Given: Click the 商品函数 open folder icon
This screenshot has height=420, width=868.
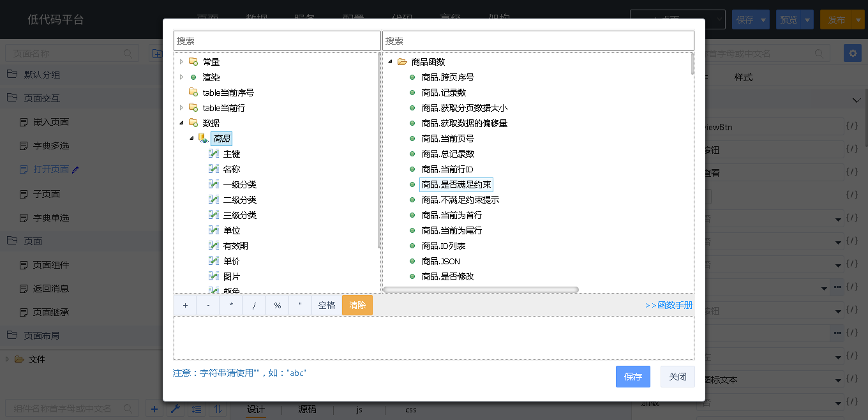Looking at the screenshot, I should point(402,62).
